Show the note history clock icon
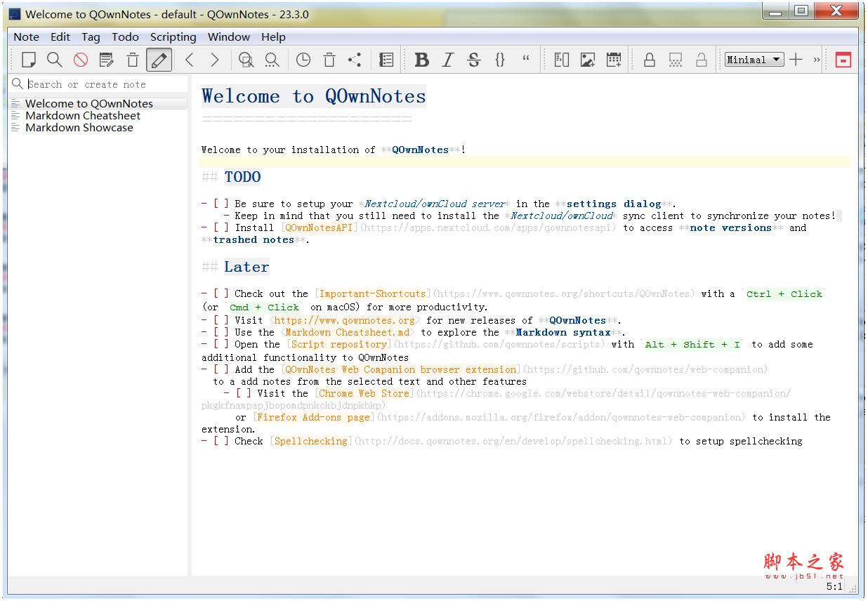868x601 pixels. (303, 60)
